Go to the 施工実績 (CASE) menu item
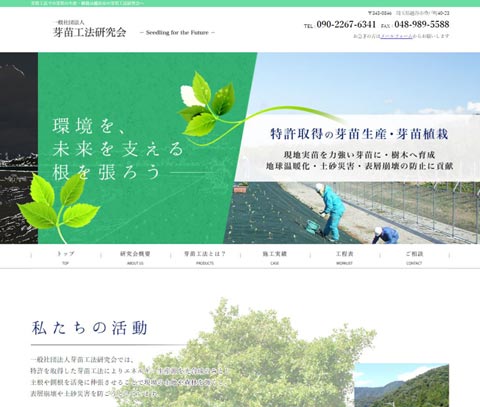The height and width of the screenshot is (407, 480). click(275, 257)
